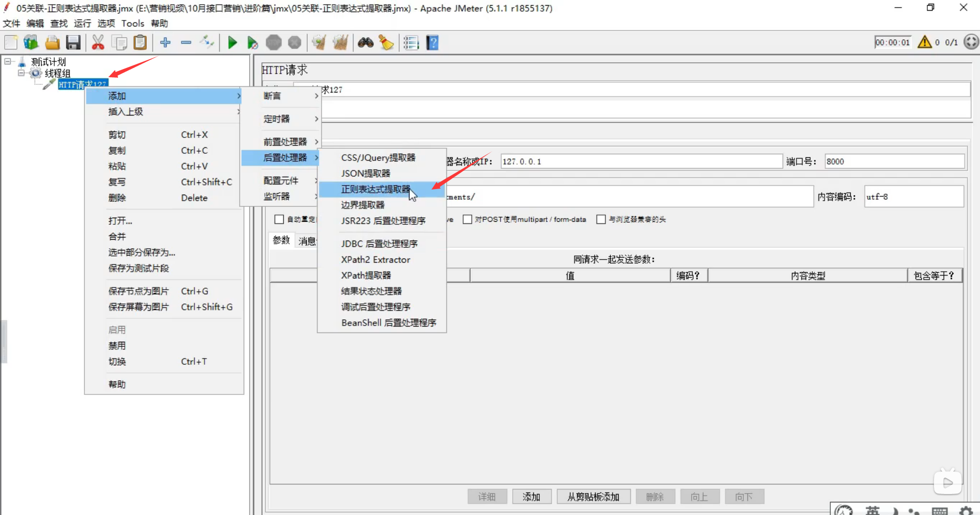Image resolution: width=980 pixels, height=515 pixels.
Task: Toggle the auto redirect checkbox
Action: (279, 219)
